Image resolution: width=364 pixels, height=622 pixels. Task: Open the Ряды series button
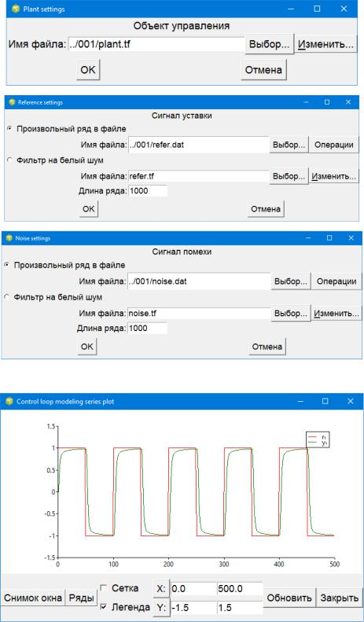tap(81, 598)
